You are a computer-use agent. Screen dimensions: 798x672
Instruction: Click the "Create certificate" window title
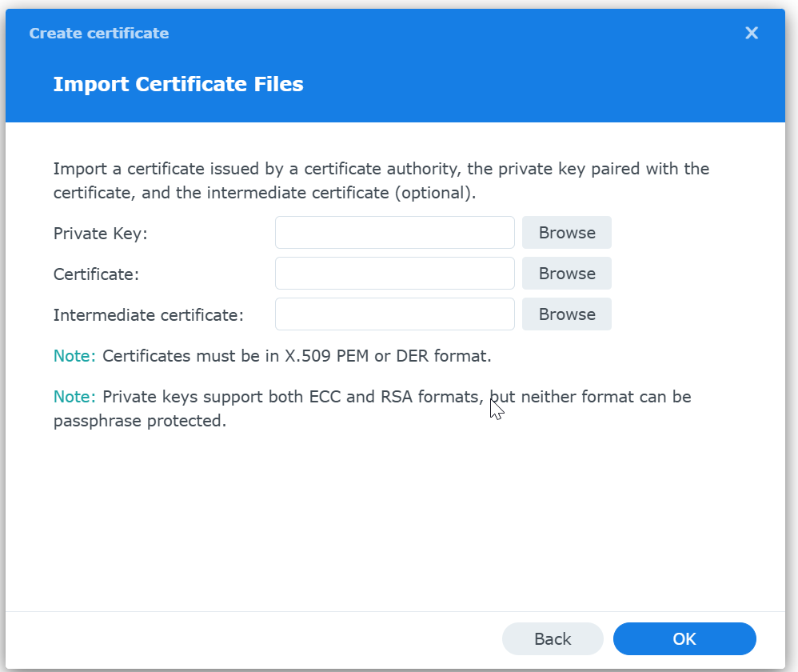[99, 34]
